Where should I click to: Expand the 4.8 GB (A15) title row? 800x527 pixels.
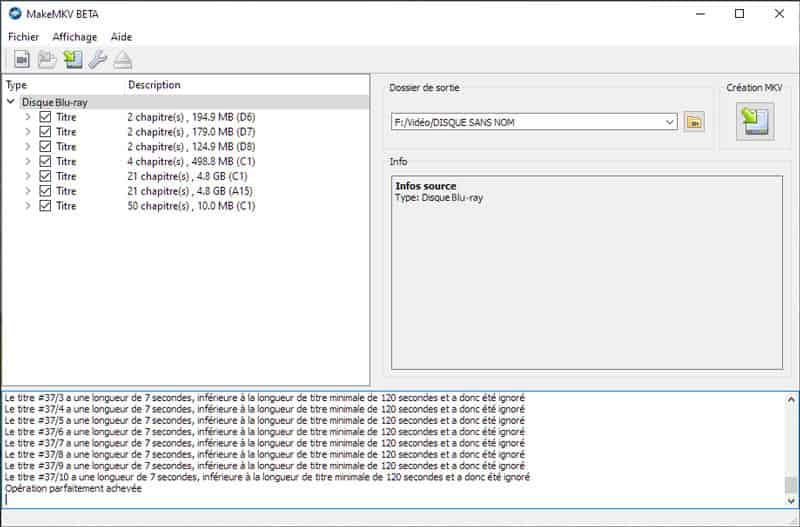point(28,191)
